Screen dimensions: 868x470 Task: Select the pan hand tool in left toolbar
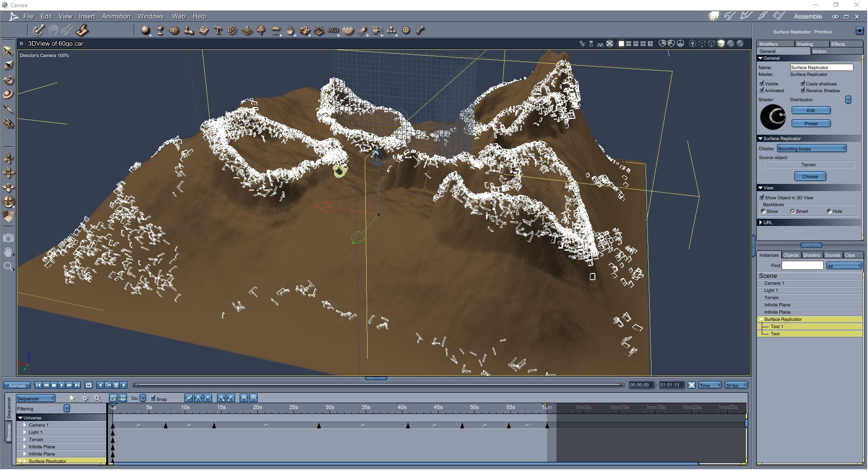tap(8, 252)
